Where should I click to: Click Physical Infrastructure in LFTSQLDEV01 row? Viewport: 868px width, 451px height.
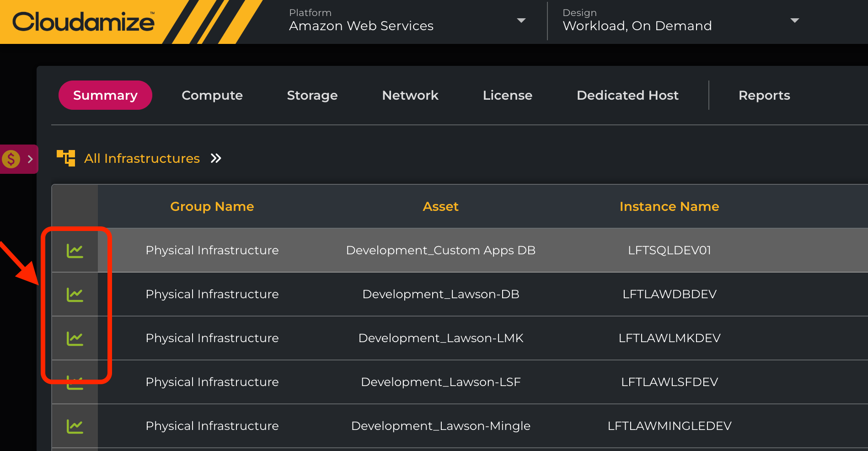click(x=212, y=250)
